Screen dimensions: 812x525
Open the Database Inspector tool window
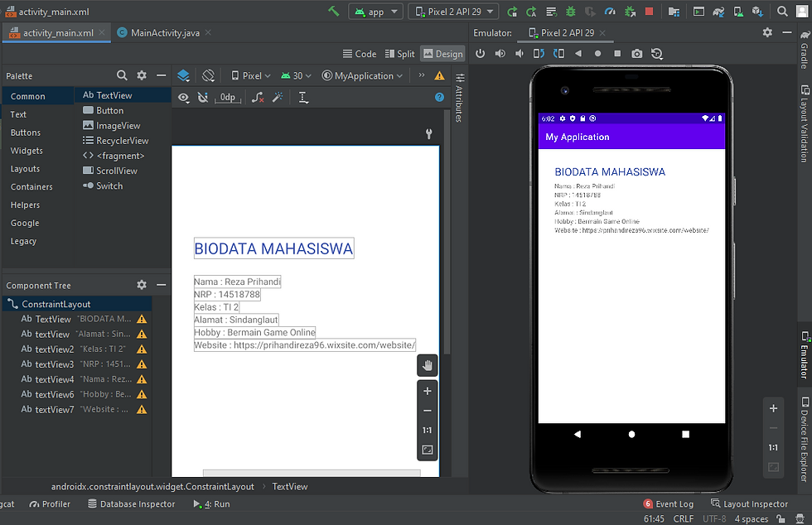pyautogui.click(x=132, y=503)
